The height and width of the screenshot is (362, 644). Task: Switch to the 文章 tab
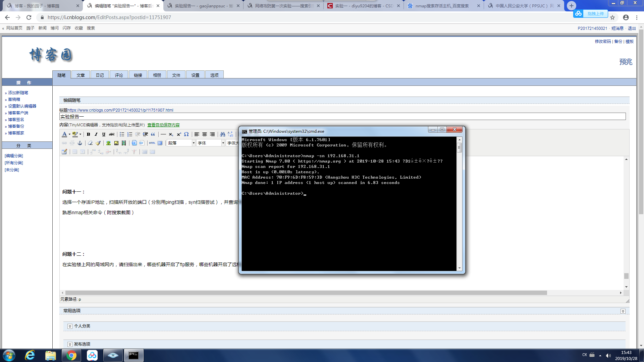(x=80, y=75)
